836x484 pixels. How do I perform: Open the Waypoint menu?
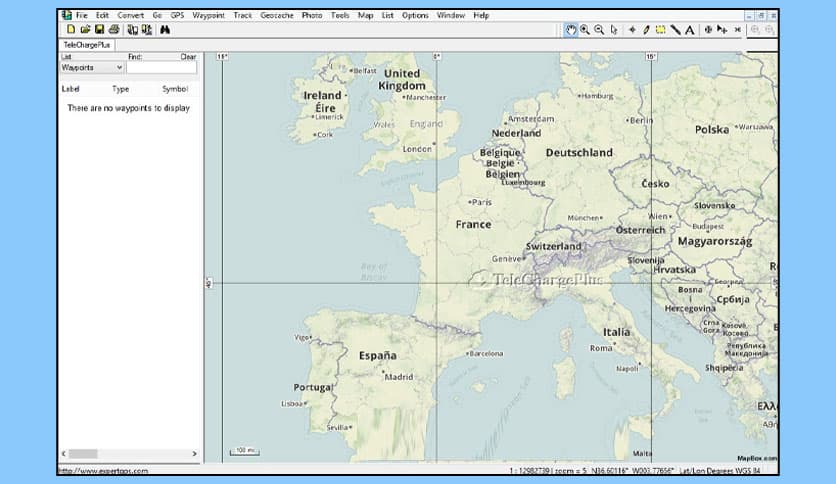point(208,16)
